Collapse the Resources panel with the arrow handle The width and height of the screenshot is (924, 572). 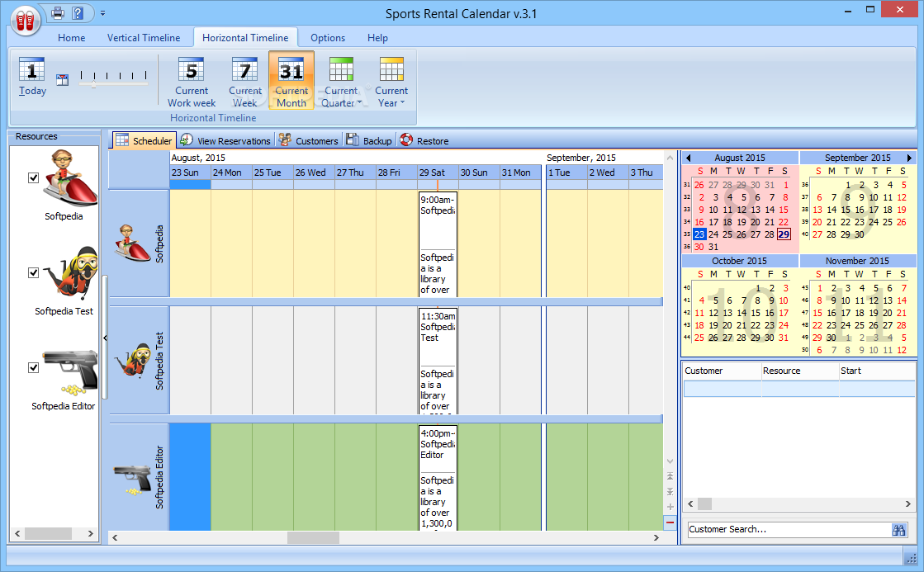(x=105, y=338)
